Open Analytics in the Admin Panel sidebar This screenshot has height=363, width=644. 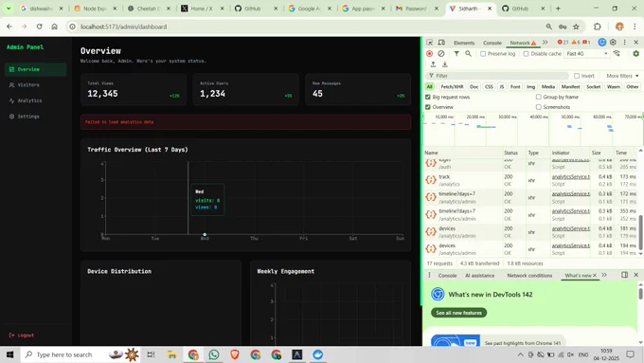tap(35, 100)
